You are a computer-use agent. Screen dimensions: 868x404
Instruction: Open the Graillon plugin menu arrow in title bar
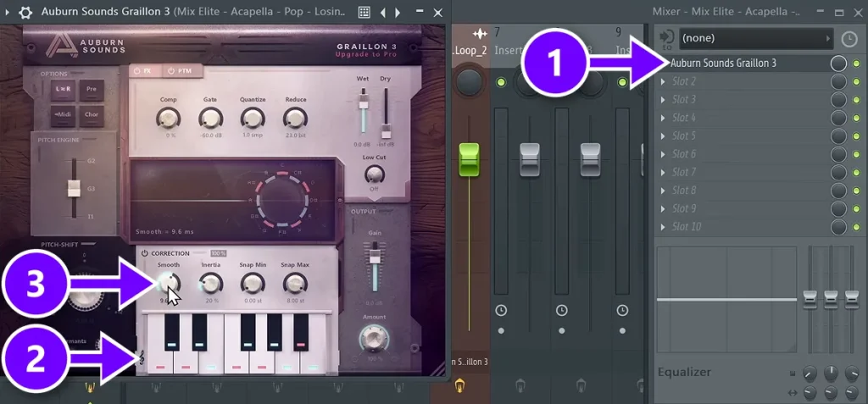coord(7,12)
